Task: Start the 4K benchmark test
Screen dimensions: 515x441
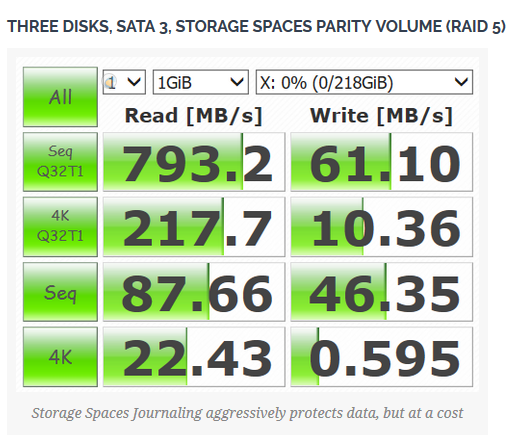Action: [60, 357]
